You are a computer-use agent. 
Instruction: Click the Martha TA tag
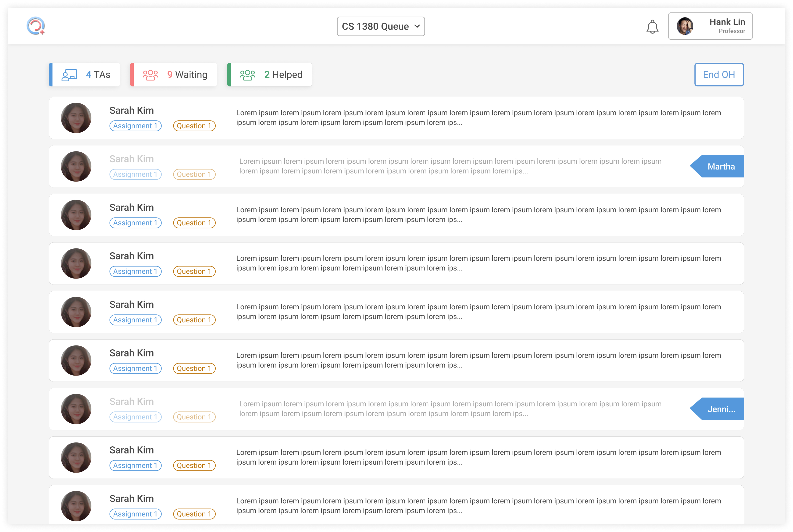(x=717, y=166)
